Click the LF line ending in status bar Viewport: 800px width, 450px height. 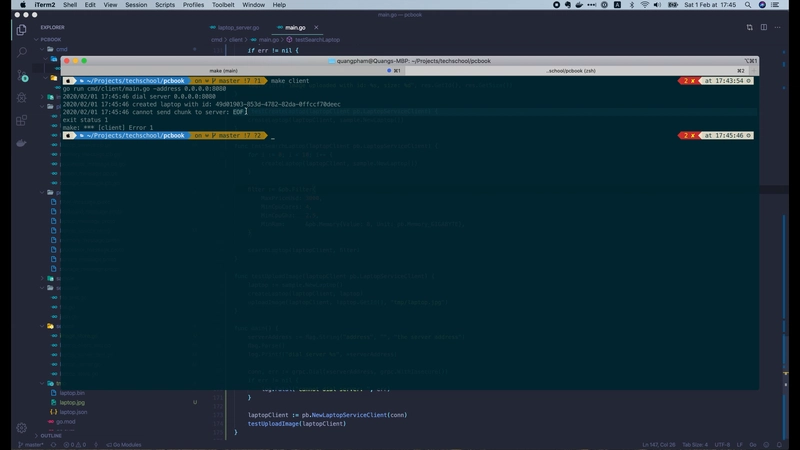tap(739, 445)
